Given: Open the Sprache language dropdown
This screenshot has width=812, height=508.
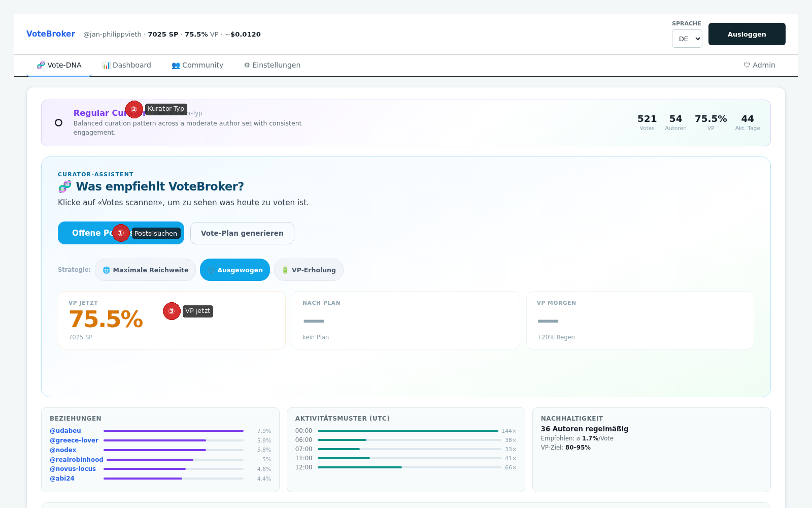Looking at the screenshot, I should click(x=687, y=39).
